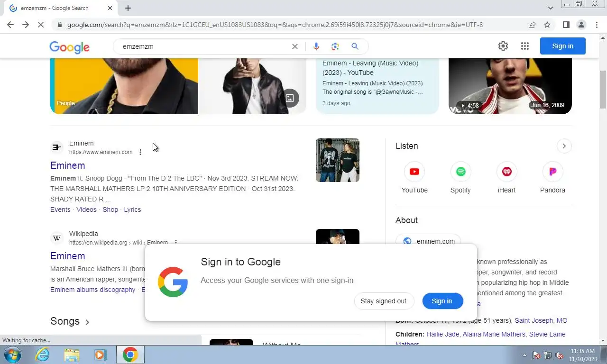Bookmark this page with the star icon

(x=547, y=25)
